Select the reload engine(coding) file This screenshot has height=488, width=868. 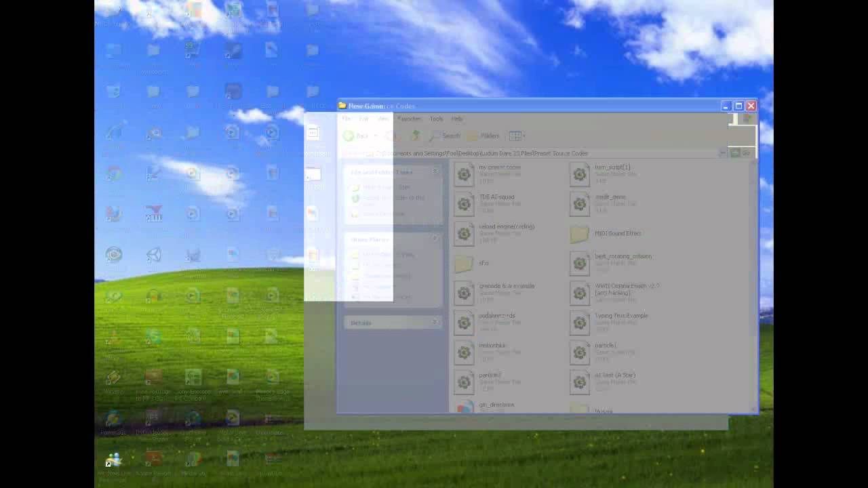[494, 233]
